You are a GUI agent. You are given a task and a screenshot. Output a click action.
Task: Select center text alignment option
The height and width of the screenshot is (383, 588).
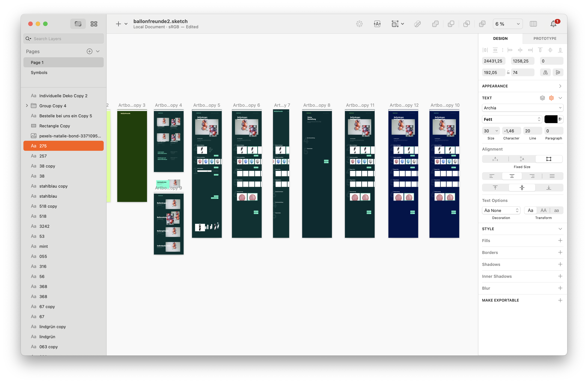(512, 176)
